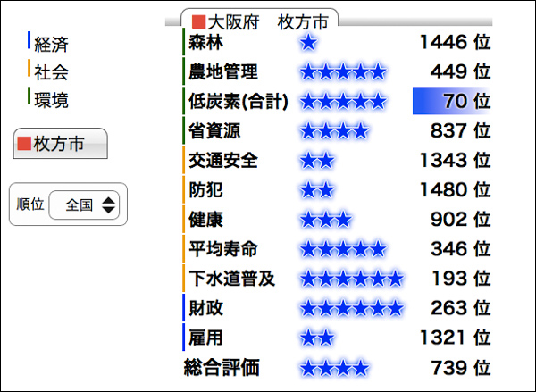Click the stars next to 総合評価
Image resolution: width=536 pixels, height=392 pixels.
[x=334, y=367]
